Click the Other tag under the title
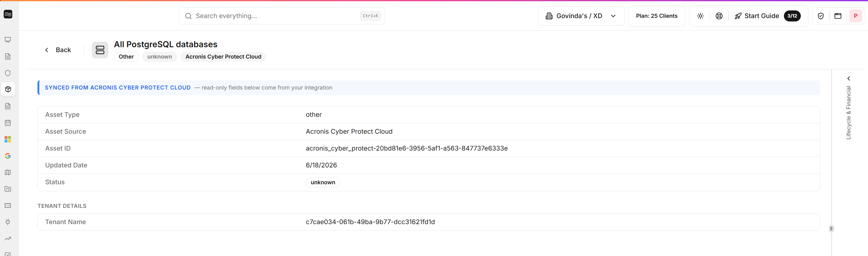868x256 pixels. 126,56
